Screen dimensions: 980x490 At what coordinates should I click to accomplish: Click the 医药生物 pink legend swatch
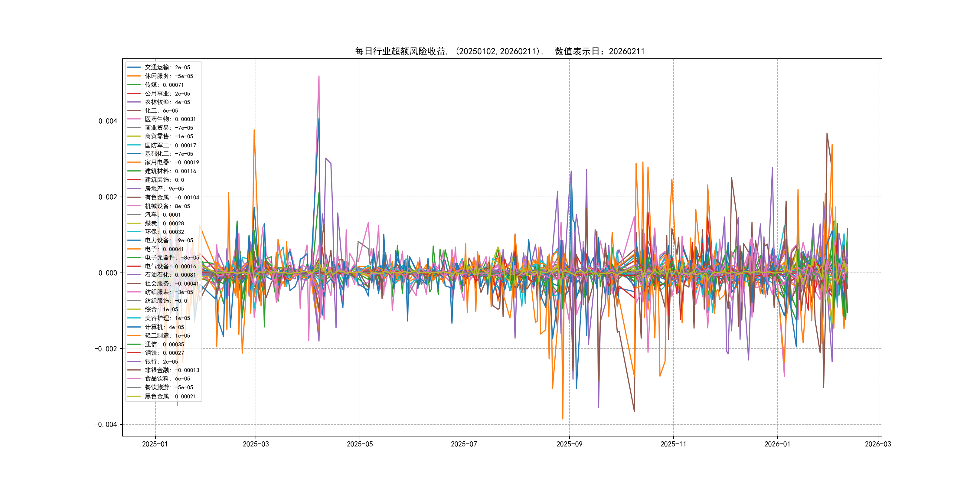coord(134,119)
